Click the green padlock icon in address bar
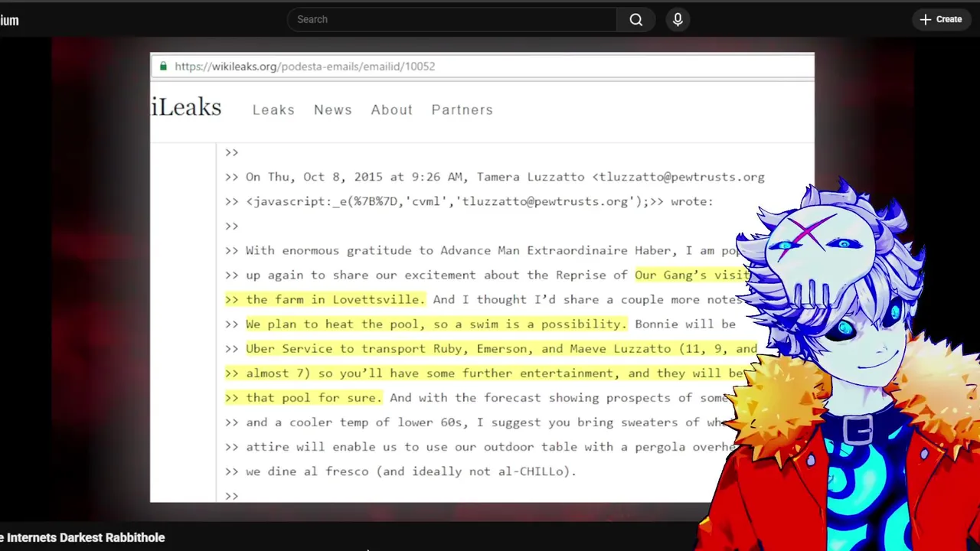The width and height of the screenshot is (980, 551). pos(163,67)
